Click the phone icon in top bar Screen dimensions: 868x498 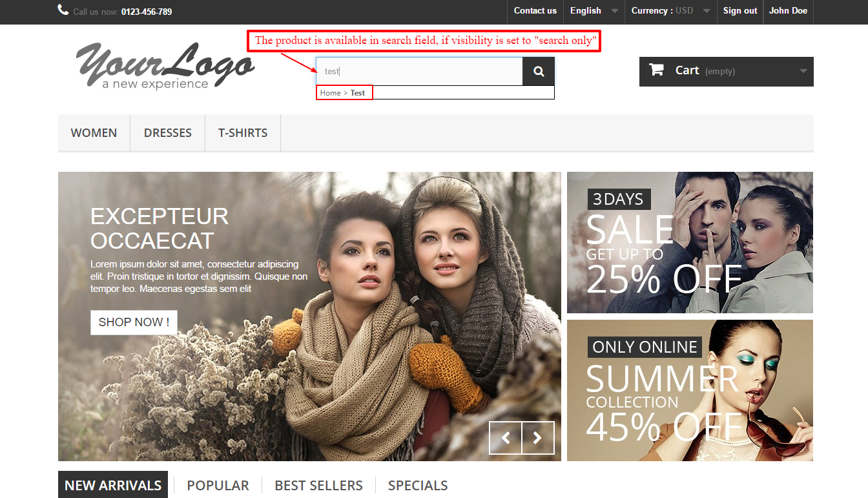(63, 10)
